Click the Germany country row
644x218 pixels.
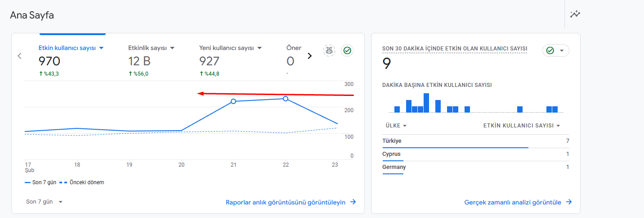click(x=476, y=167)
